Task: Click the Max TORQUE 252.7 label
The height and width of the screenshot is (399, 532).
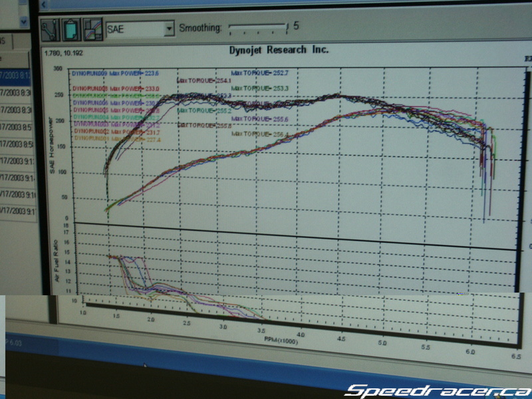Action: point(259,73)
